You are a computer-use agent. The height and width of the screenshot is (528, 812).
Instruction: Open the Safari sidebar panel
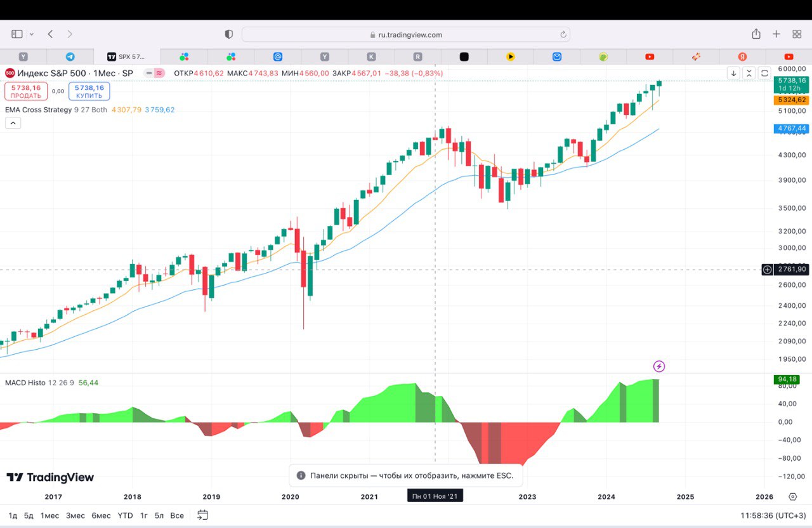coord(17,34)
